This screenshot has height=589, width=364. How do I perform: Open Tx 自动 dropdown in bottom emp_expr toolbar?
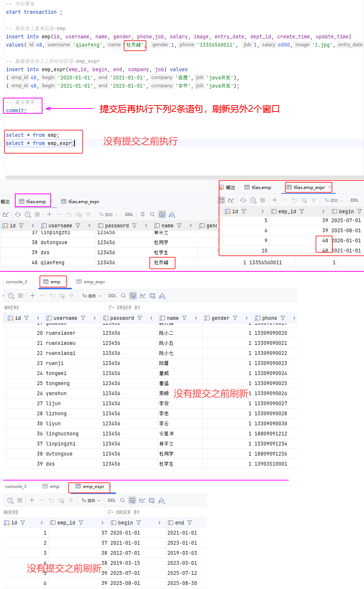(91, 500)
